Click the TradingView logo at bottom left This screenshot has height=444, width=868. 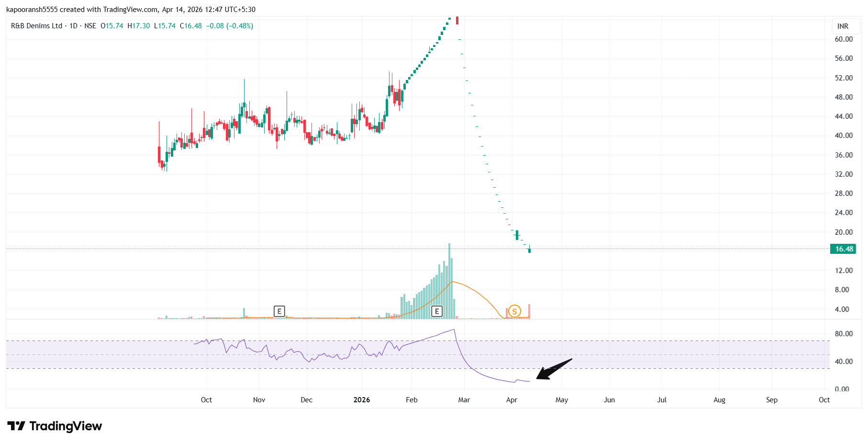55,426
